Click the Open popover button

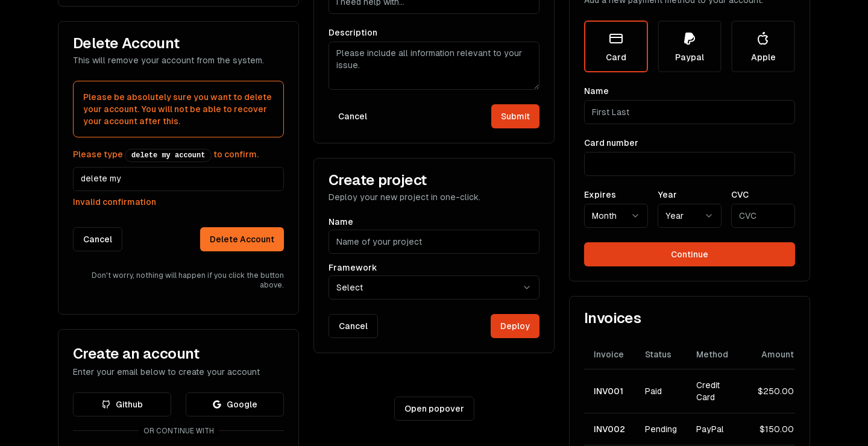(434, 409)
